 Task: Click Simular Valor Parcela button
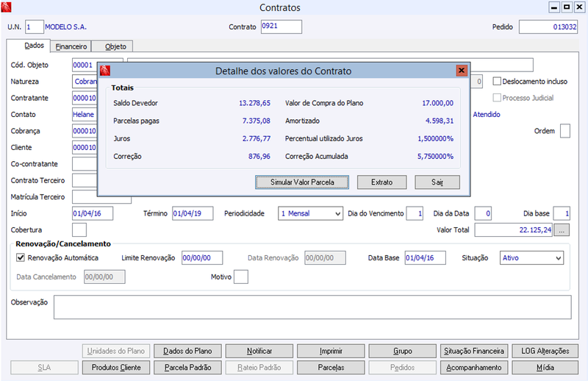[302, 182]
